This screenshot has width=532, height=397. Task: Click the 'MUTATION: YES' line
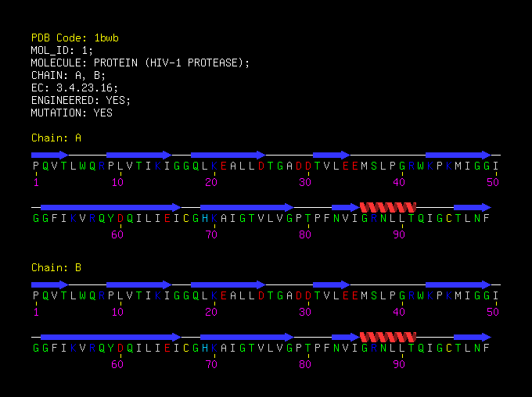[x=72, y=113]
